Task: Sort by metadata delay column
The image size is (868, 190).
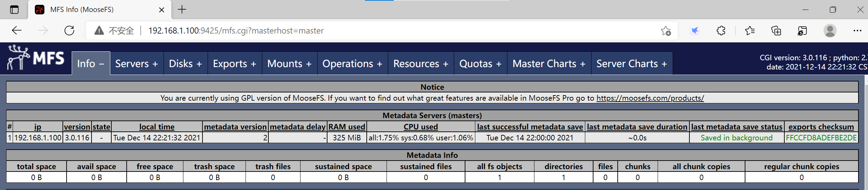Action: tap(297, 127)
